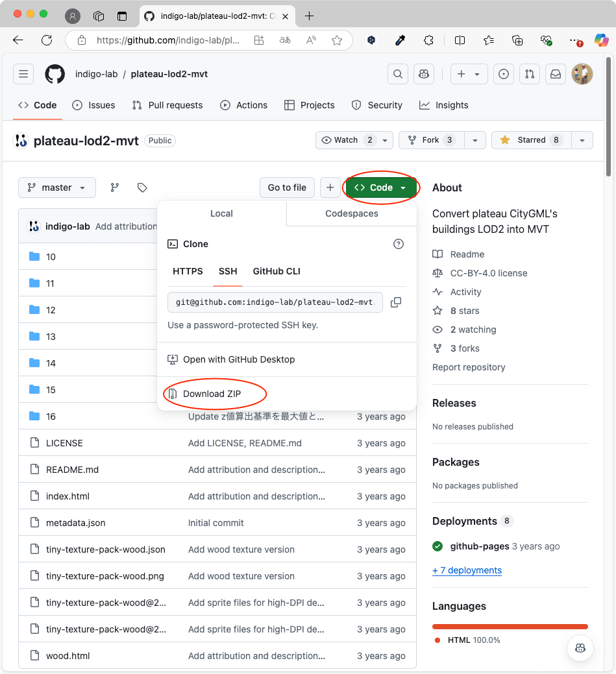
Task: Open the GitHub search magnifier
Action: (x=398, y=74)
